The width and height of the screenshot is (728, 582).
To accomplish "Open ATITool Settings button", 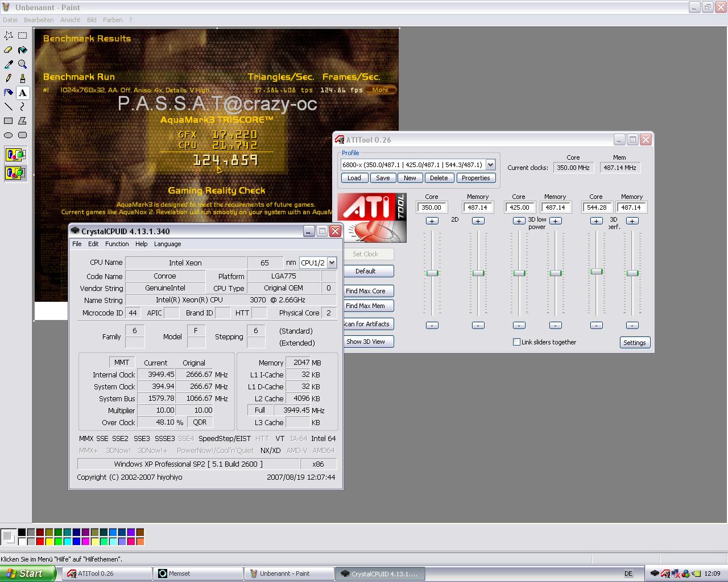I will click(635, 343).
